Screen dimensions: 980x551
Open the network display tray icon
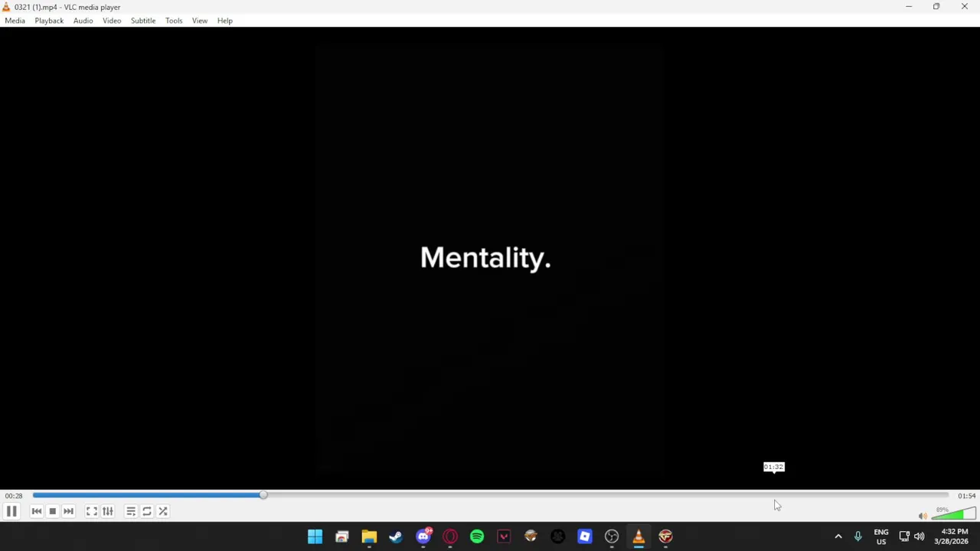coord(904,536)
